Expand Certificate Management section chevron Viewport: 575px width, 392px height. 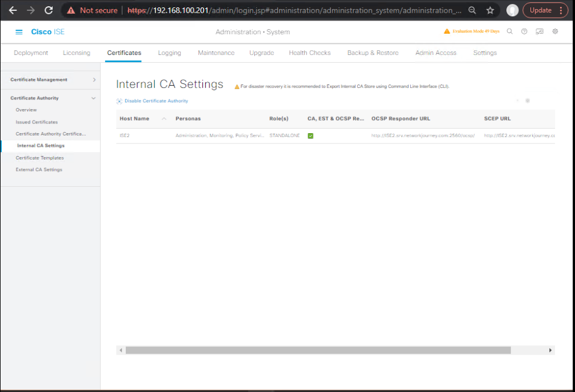click(94, 79)
